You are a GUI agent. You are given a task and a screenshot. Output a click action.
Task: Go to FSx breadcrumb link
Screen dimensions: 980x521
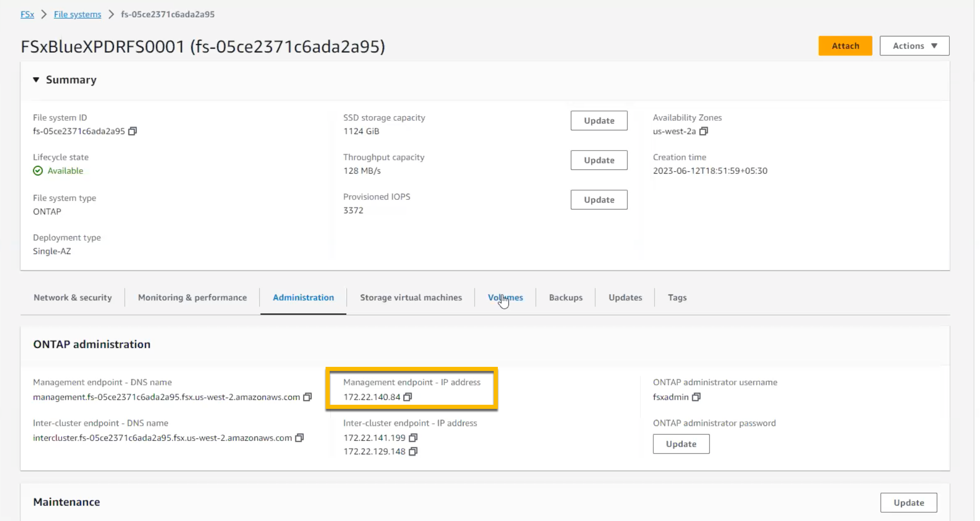pyautogui.click(x=27, y=14)
